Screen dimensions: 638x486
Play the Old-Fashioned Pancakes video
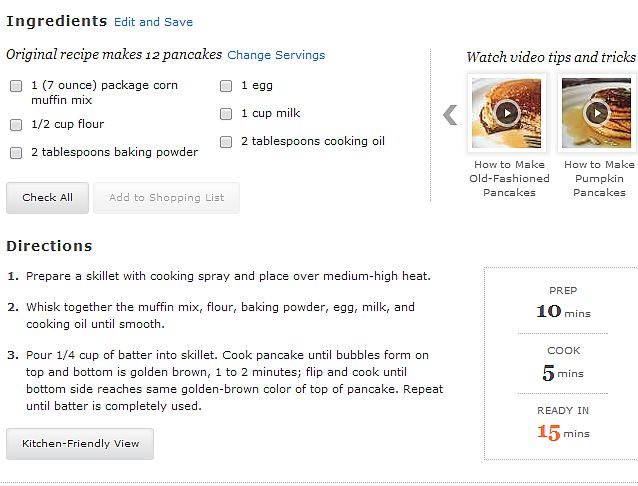coord(506,112)
